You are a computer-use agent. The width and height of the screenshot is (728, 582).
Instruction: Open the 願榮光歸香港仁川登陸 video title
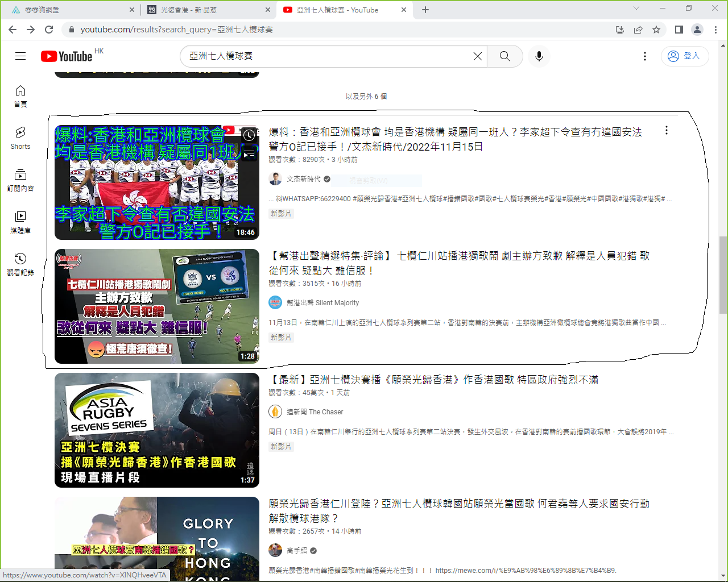pos(459,511)
